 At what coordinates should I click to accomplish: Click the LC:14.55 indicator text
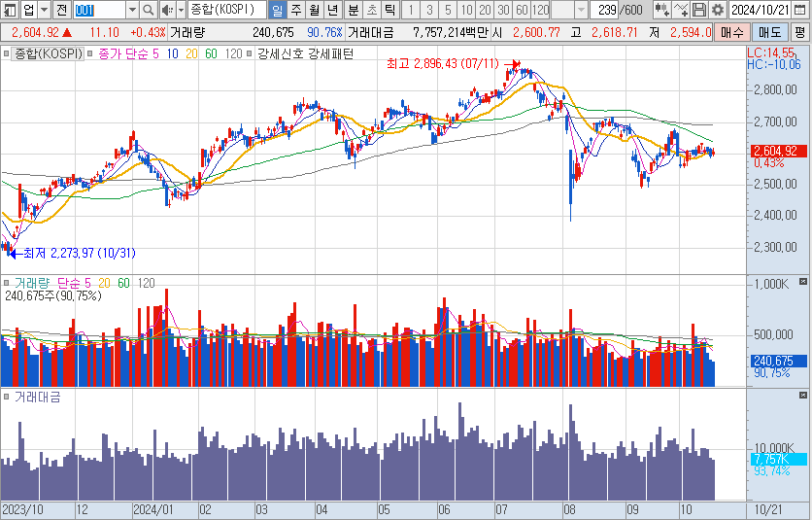770,52
